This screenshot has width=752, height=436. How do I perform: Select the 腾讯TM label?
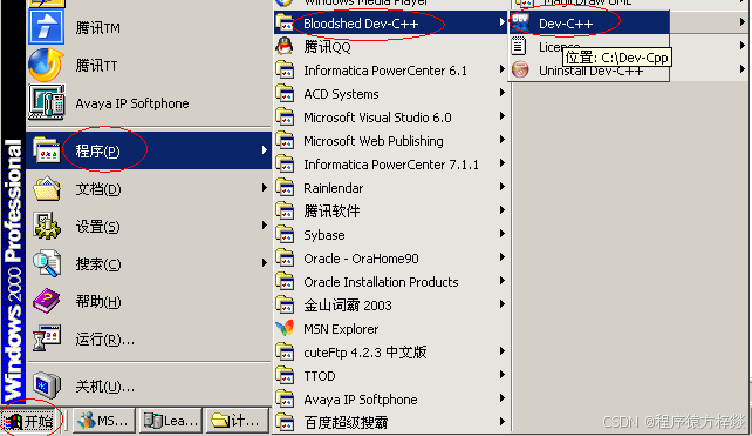tap(97, 28)
